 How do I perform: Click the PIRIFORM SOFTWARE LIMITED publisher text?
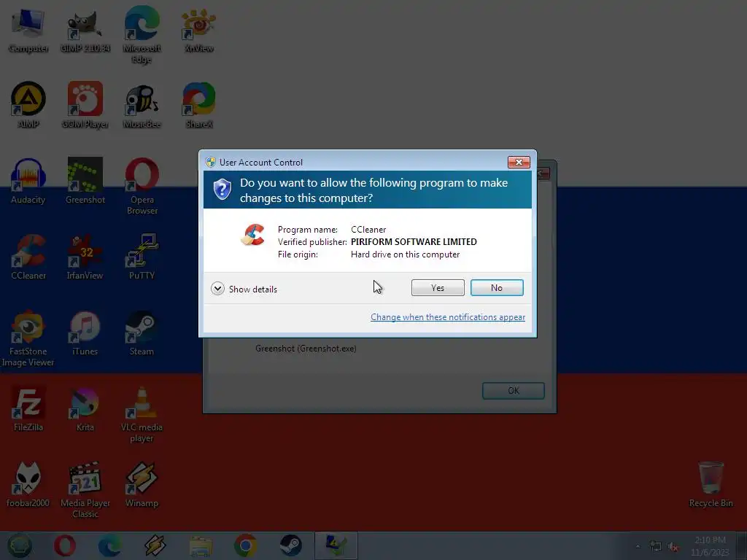414,242
